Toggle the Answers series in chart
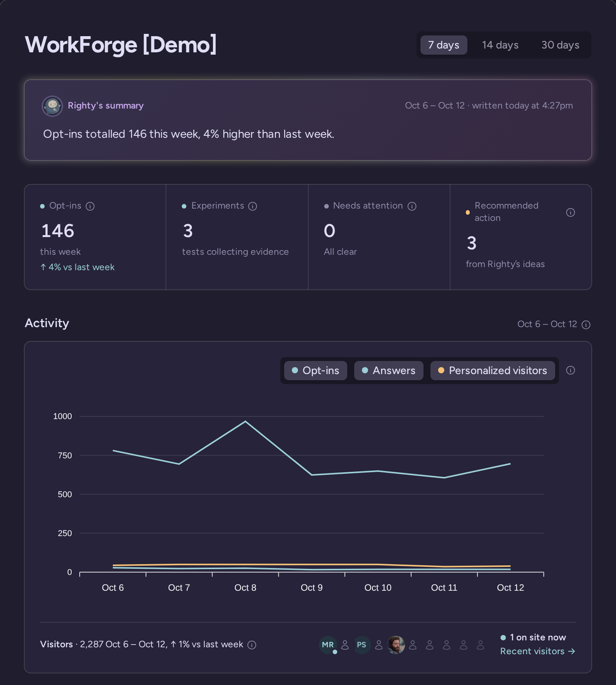616x685 pixels. pos(388,371)
